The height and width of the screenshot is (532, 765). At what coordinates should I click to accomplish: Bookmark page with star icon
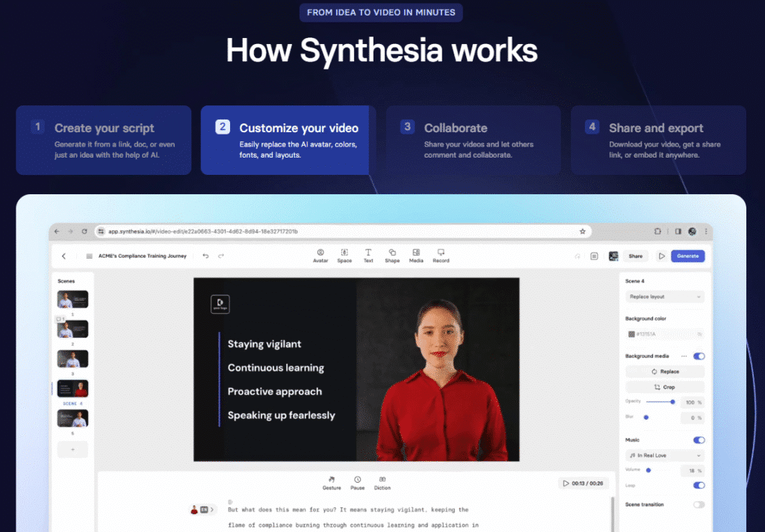coord(583,232)
